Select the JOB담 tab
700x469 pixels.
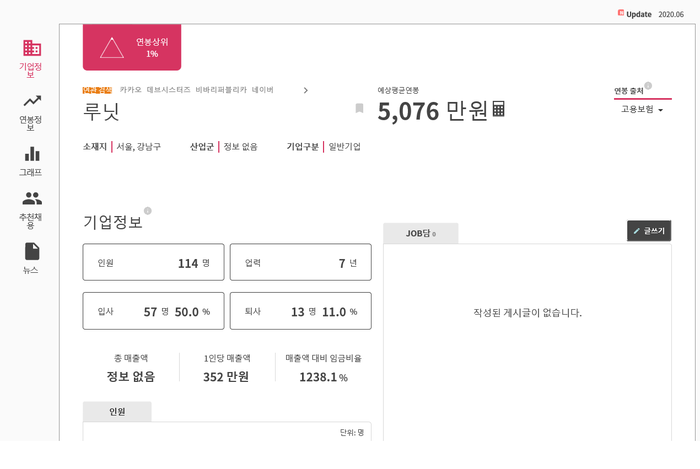click(420, 233)
